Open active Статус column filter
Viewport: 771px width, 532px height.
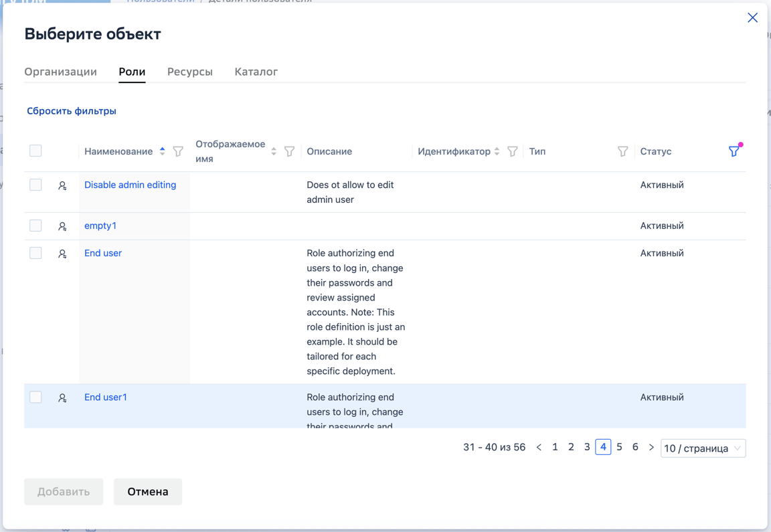pos(734,151)
